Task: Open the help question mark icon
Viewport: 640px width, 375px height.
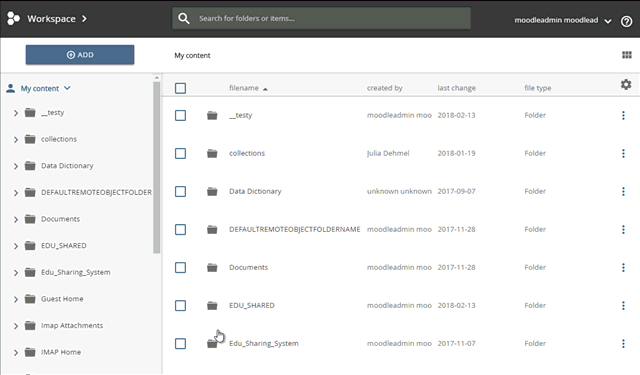Action: point(627,21)
